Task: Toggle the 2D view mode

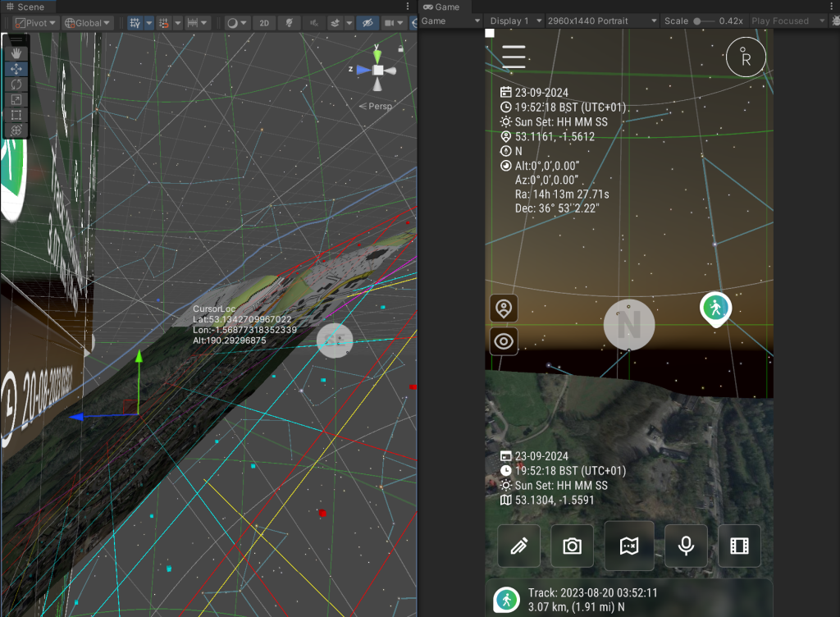Action: 263,23
